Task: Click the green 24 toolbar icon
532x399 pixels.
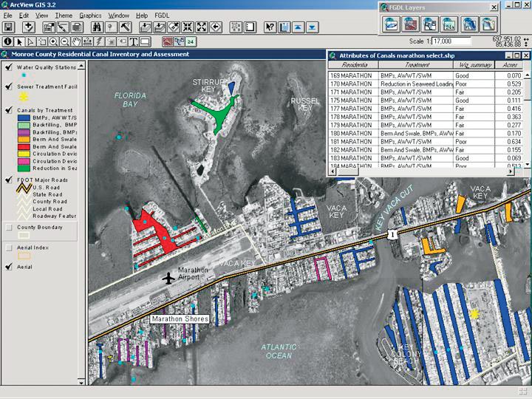Action: 191,41
